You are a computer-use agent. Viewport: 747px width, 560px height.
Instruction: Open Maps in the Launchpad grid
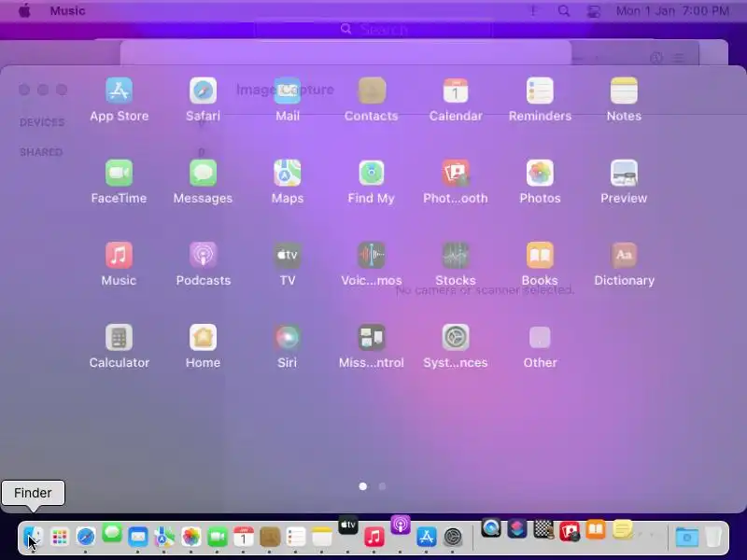(288, 173)
